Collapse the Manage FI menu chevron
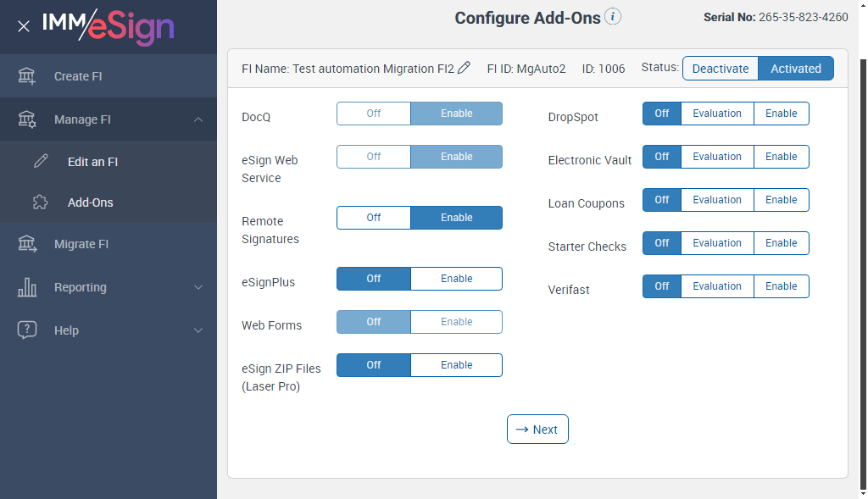 coord(198,119)
